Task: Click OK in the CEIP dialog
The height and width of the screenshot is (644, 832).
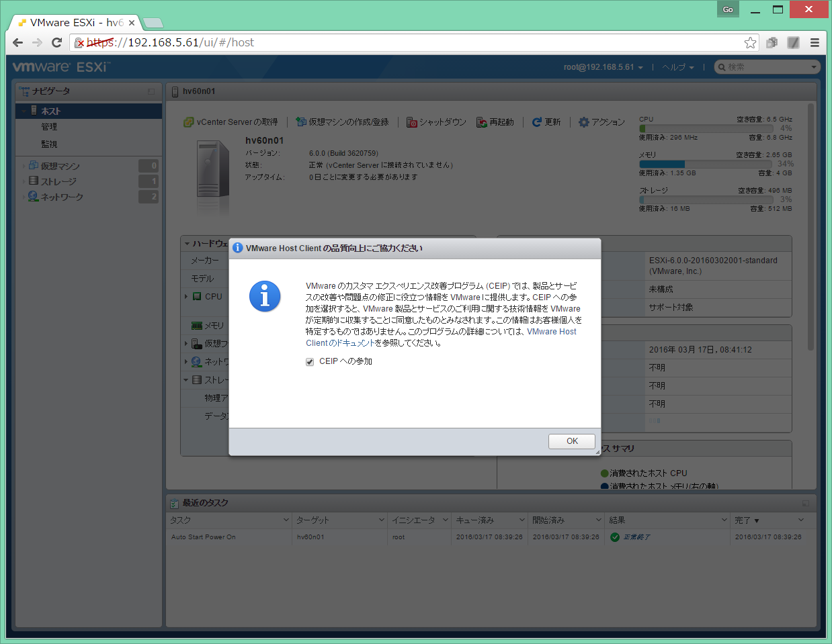Action: pos(572,441)
